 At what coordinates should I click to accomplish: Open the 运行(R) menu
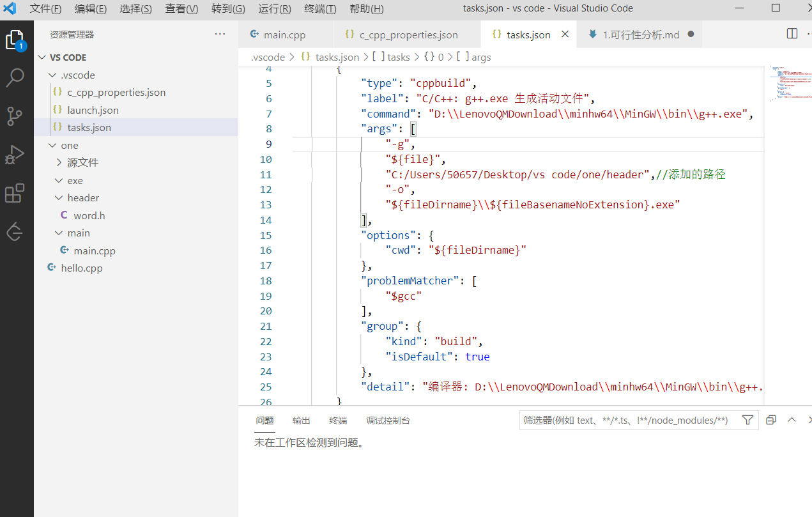click(x=274, y=8)
